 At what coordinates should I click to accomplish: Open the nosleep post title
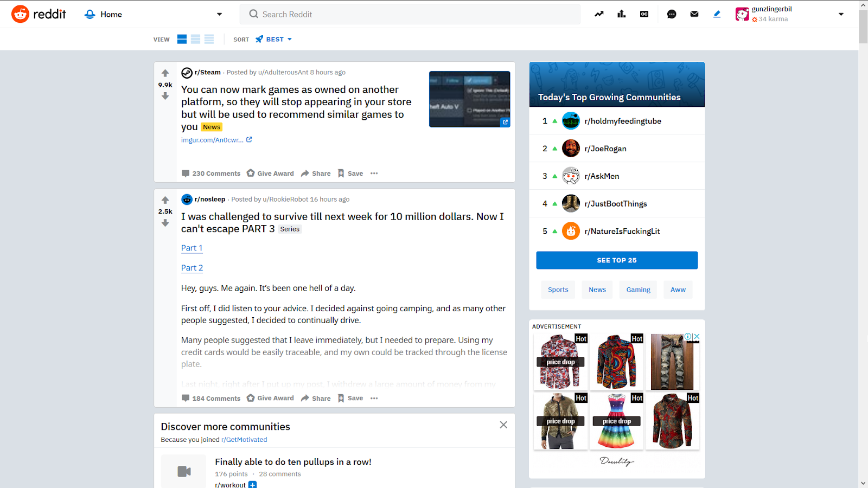(x=342, y=222)
